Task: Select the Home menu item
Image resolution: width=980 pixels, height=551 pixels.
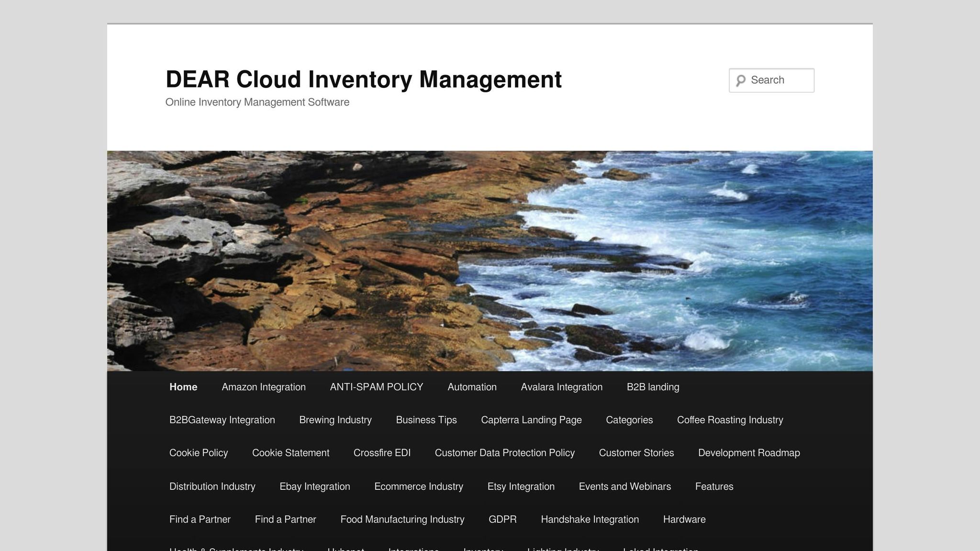Action: coord(183,387)
